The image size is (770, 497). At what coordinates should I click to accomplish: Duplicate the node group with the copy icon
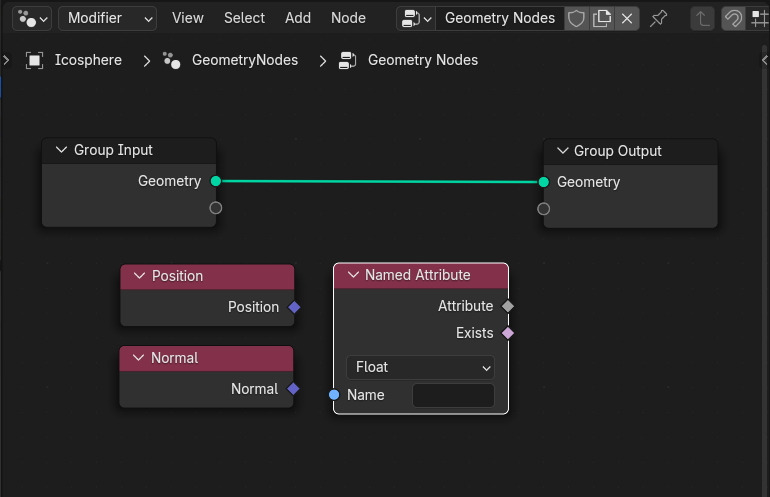point(602,19)
